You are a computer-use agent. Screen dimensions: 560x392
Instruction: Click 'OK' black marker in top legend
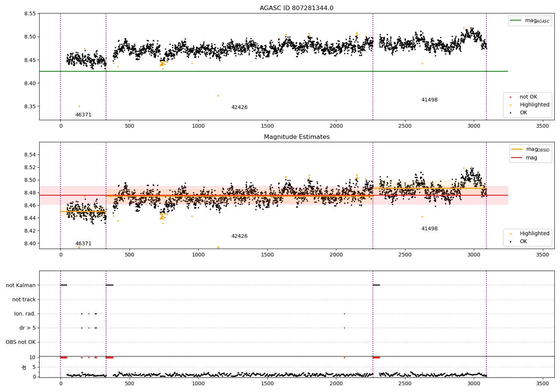(510, 113)
